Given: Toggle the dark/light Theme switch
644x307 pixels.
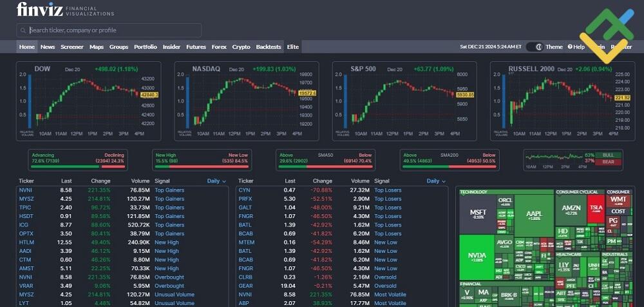Looking at the screenshot, I should coord(534,47).
